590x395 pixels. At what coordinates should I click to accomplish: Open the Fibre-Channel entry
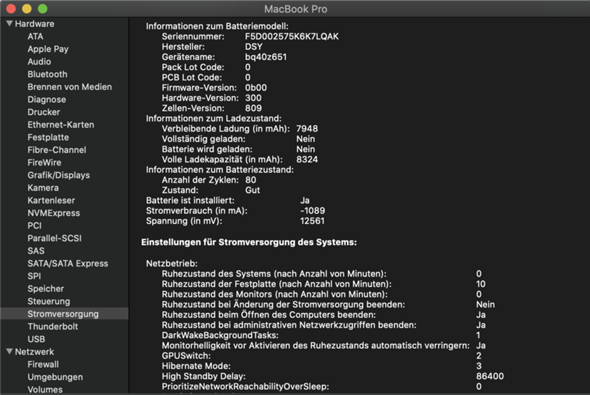[57, 150]
